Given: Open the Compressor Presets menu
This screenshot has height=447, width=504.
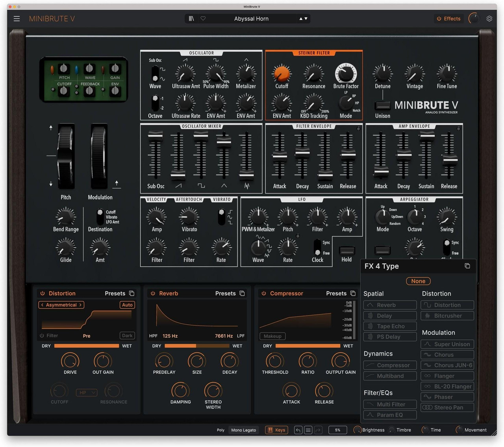Looking at the screenshot, I should point(336,293).
